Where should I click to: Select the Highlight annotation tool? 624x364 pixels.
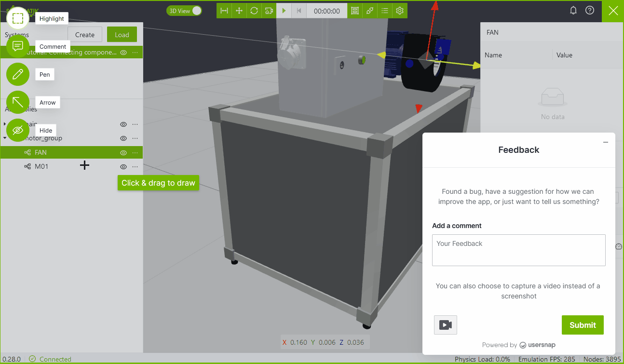pyautogui.click(x=18, y=18)
